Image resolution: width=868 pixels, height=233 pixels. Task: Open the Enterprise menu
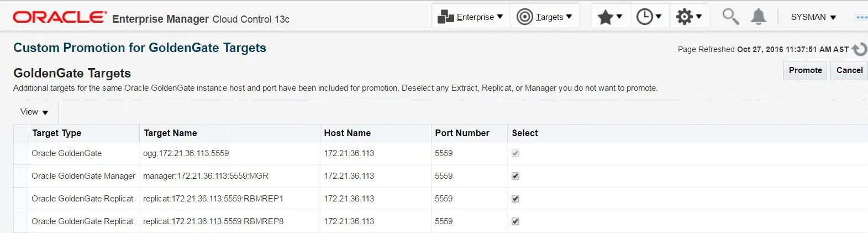pos(470,17)
